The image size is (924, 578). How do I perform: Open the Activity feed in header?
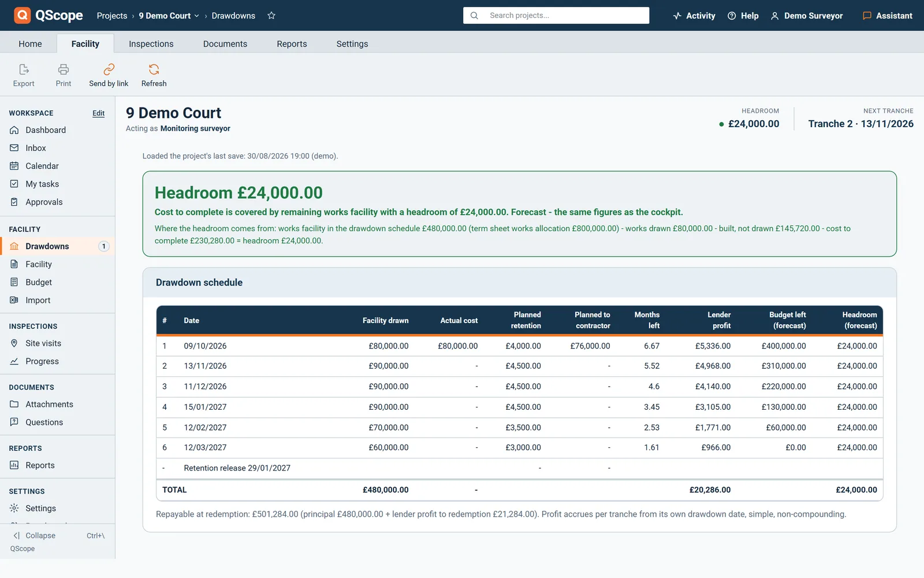coord(694,16)
